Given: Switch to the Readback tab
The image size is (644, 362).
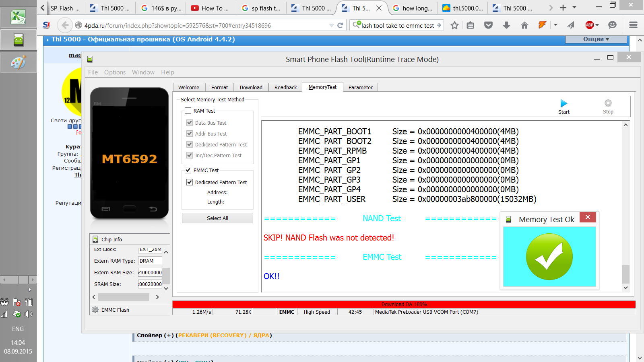Looking at the screenshot, I should click(285, 87).
